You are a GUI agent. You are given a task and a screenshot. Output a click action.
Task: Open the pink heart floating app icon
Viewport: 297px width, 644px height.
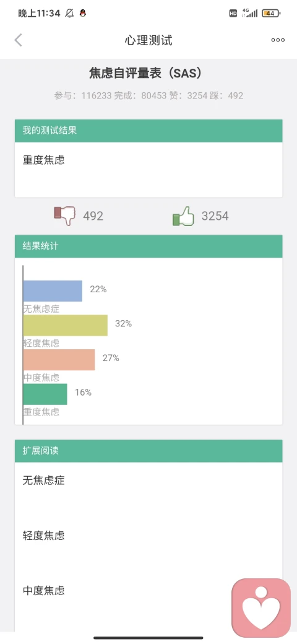[x=261, y=607]
